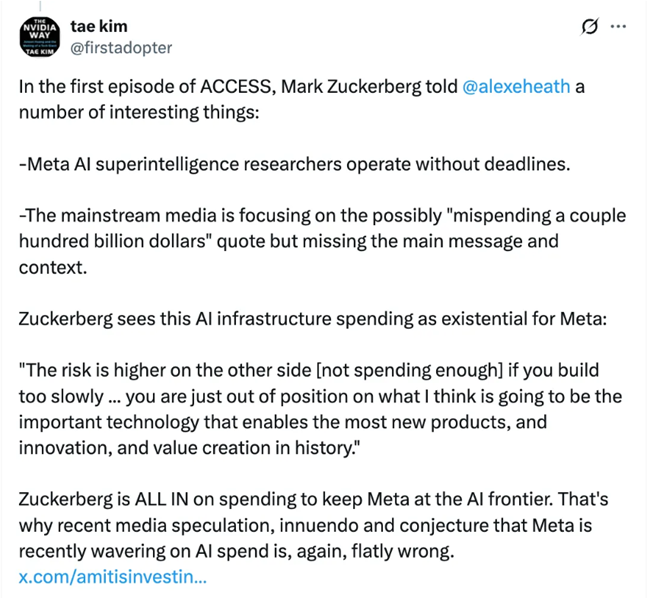The width and height of the screenshot is (650, 598).
Task: Click the @firstadopter handle
Action: pos(122,47)
